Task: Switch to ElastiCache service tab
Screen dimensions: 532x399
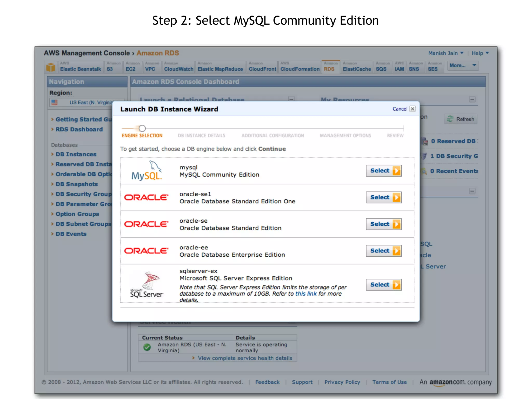Action: click(x=357, y=67)
